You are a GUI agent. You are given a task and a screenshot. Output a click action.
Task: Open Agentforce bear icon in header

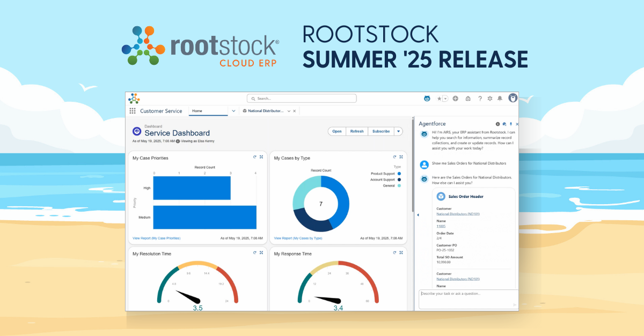pos(427,99)
